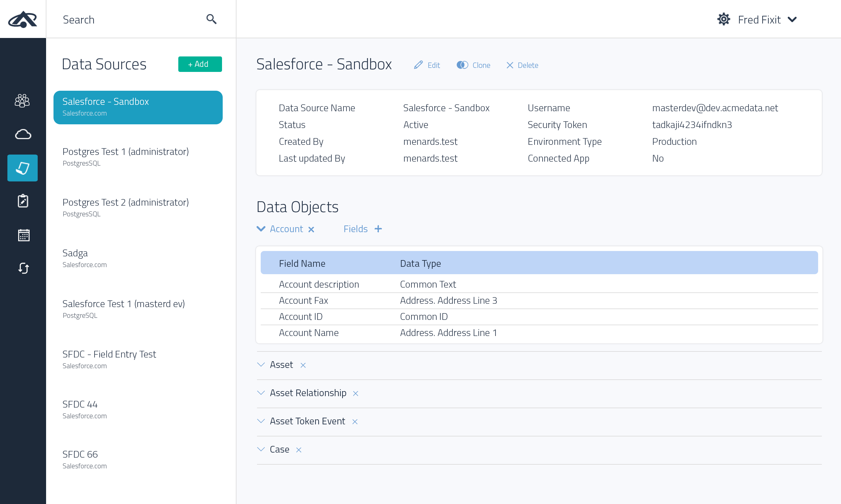The image size is (841, 504).
Task: Collapse the Account data object
Action: tap(261, 229)
